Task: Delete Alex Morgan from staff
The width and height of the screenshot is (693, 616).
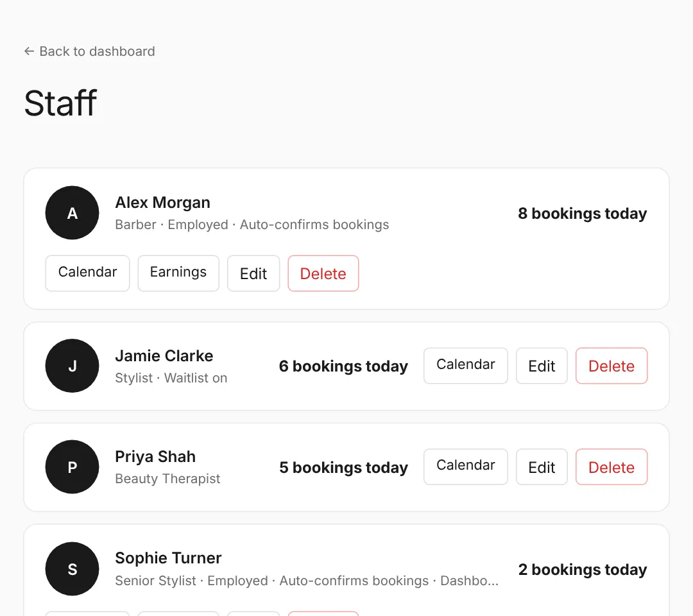Action: point(323,273)
